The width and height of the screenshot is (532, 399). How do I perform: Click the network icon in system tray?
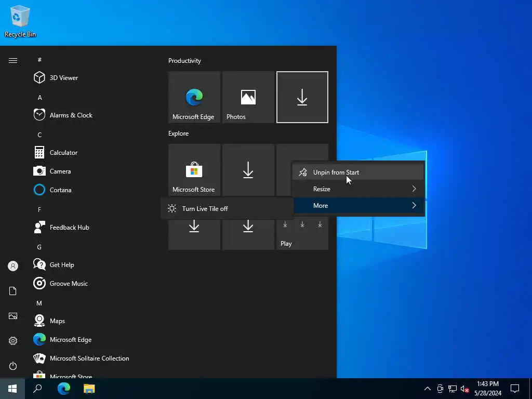point(453,389)
